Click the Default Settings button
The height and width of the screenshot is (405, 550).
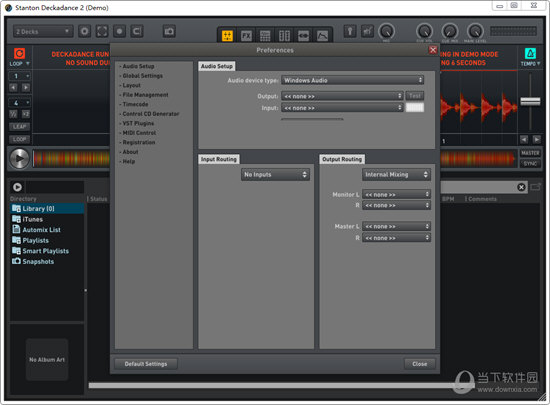[x=146, y=364]
